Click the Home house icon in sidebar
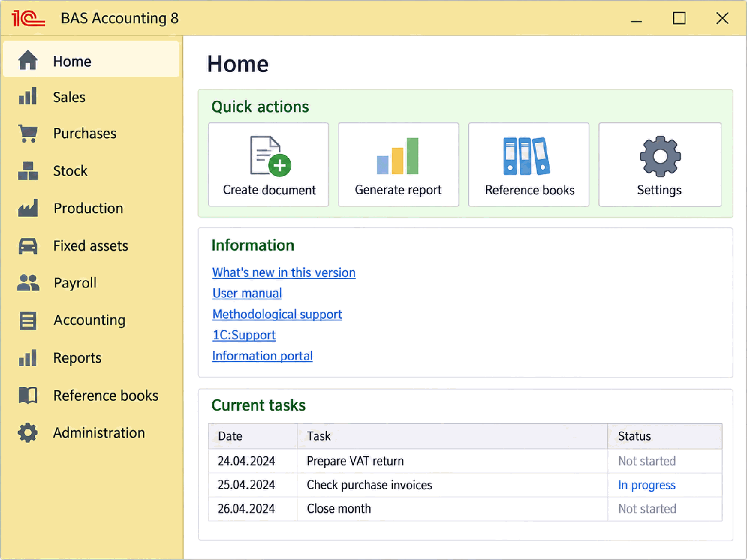 (28, 61)
